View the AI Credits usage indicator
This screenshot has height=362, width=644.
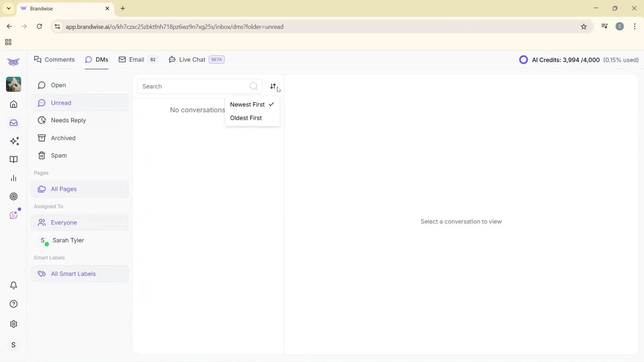(579, 60)
